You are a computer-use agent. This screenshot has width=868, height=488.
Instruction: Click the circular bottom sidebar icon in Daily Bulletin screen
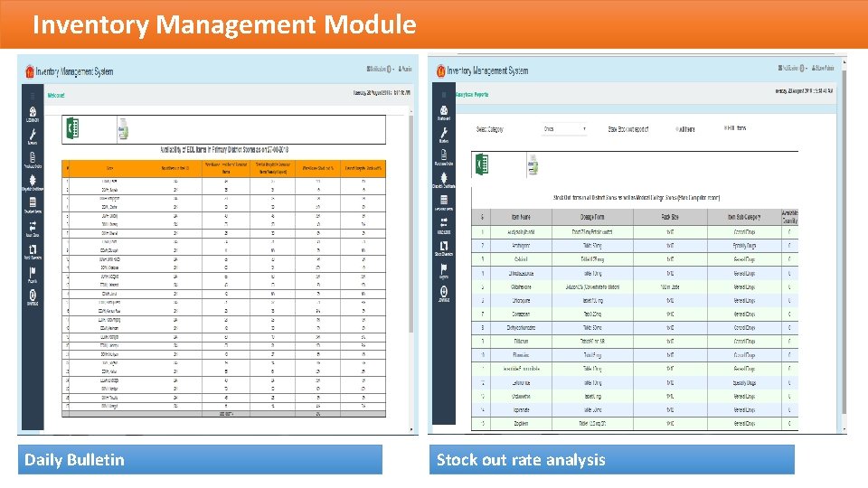pyautogui.click(x=33, y=296)
